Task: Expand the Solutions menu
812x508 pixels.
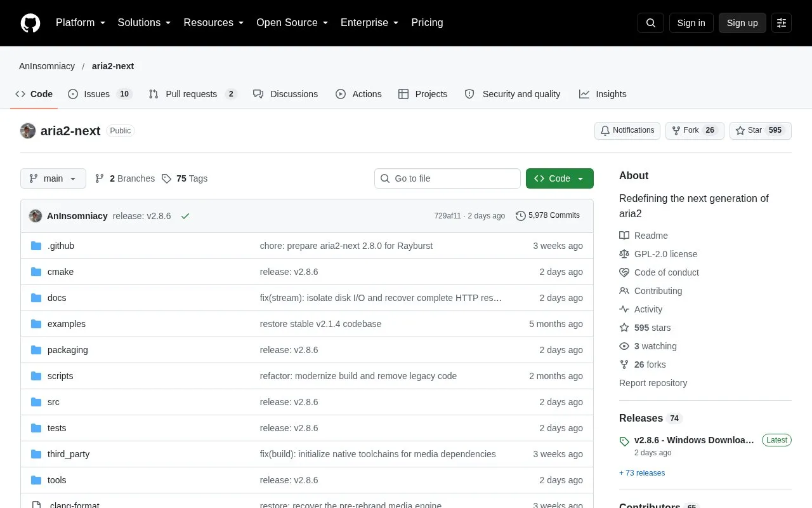Action: pyautogui.click(x=145, y=23)
